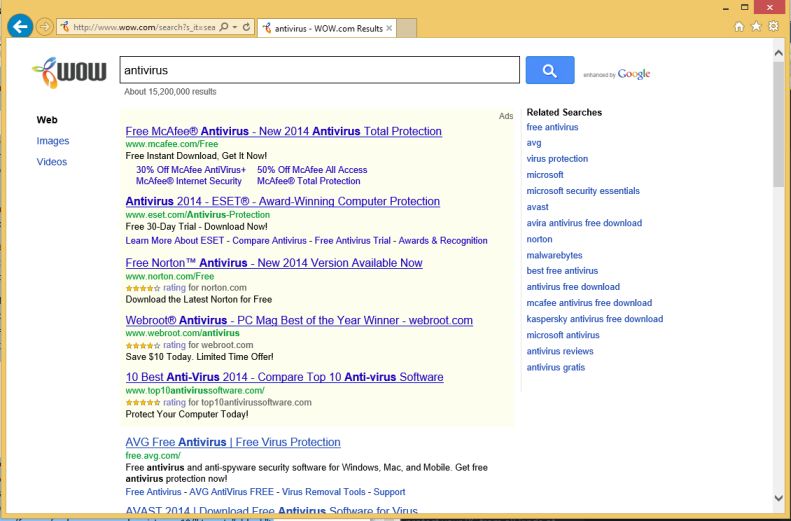
Task: Click the Refresh page icon
Action: click(x=246, y=27)
